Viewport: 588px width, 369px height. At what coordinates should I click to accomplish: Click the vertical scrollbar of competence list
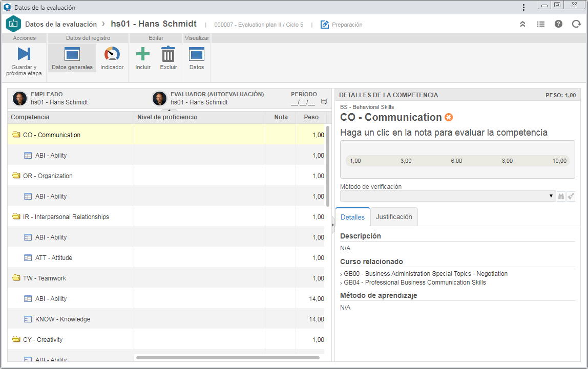328,166
